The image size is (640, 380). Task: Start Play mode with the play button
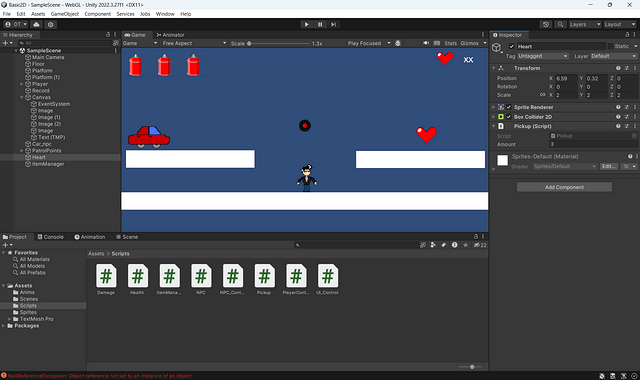pyautogui.click(x=307, y=24)
